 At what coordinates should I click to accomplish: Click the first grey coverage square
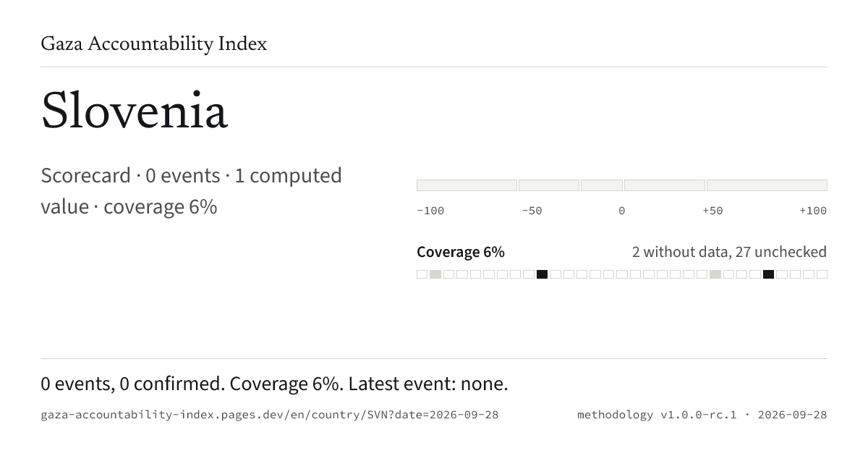435,274
